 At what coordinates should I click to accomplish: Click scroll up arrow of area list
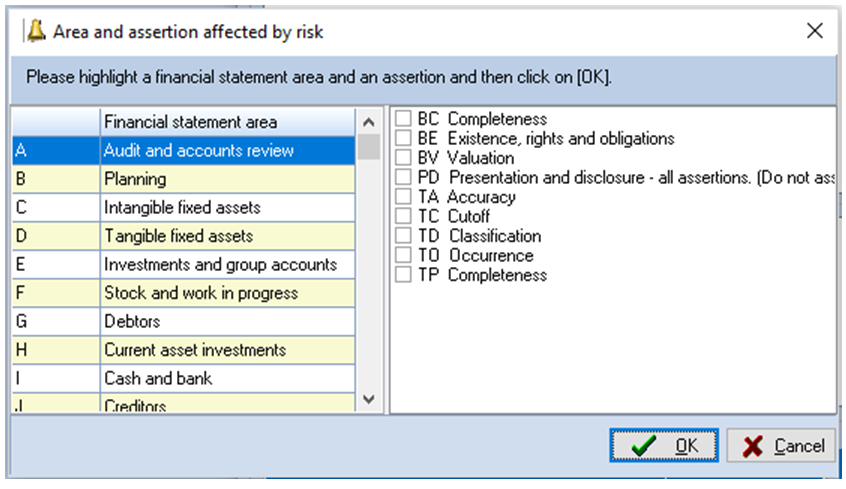[x=369, y=123]
